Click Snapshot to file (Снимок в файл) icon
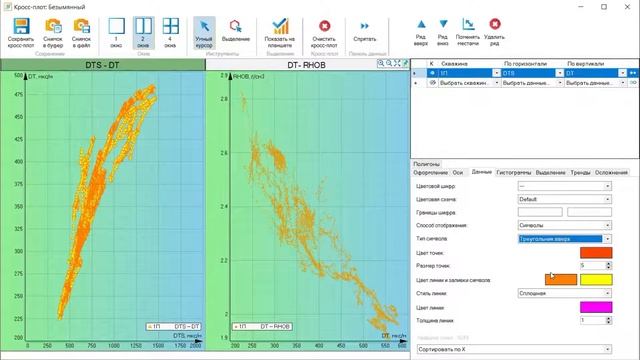 coord(81,27)
